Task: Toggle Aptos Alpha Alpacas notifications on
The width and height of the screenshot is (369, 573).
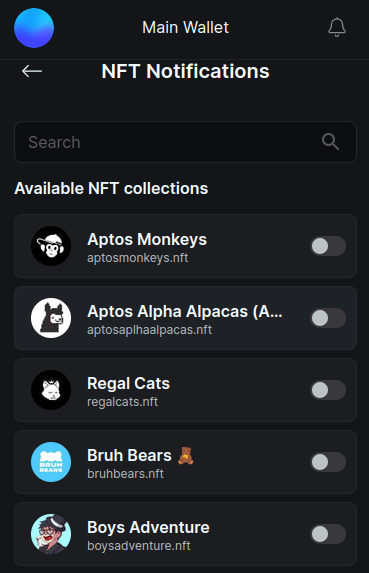Action: click(328, 318)
